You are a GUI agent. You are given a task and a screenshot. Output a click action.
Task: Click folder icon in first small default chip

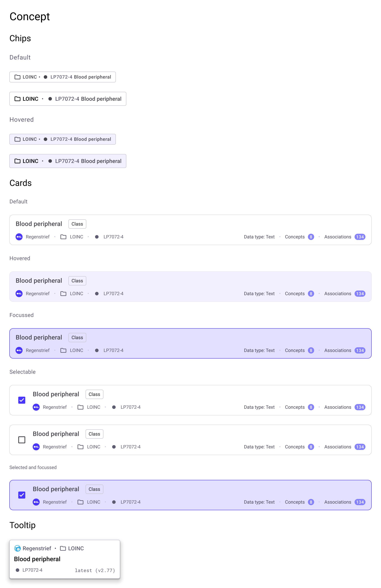(17, 77)
